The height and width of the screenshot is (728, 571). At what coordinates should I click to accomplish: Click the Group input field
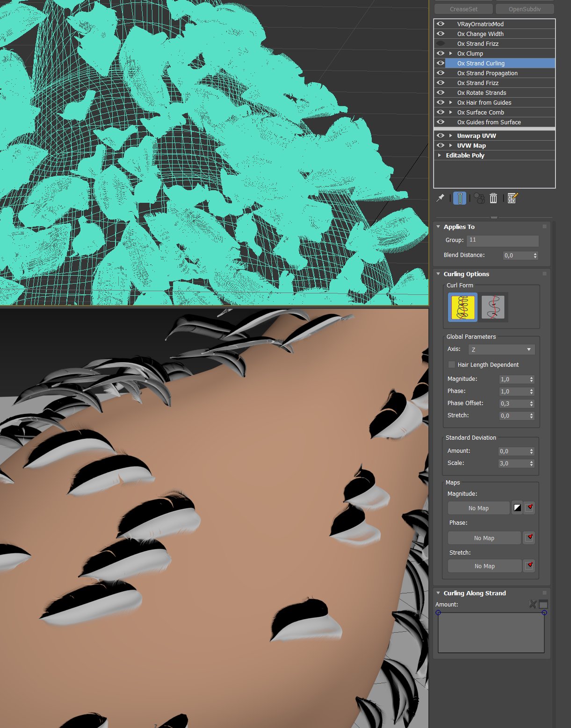click(x=502, y=240)
